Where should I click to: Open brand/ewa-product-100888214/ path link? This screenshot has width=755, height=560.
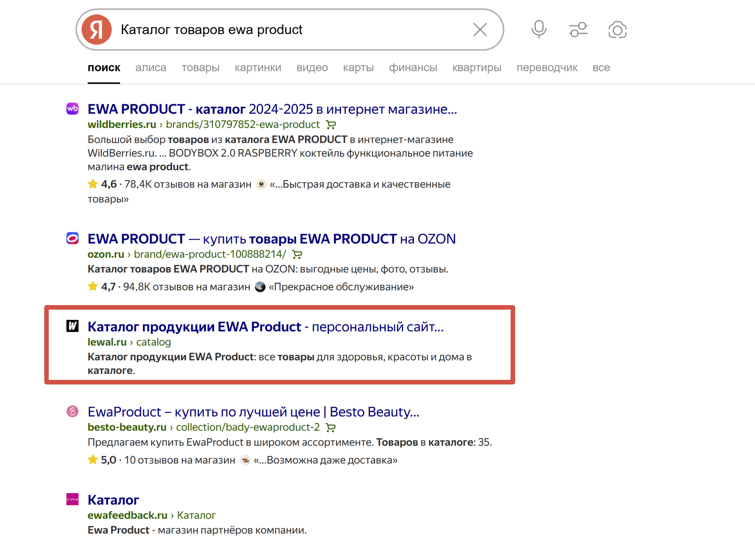coord(210,254)
